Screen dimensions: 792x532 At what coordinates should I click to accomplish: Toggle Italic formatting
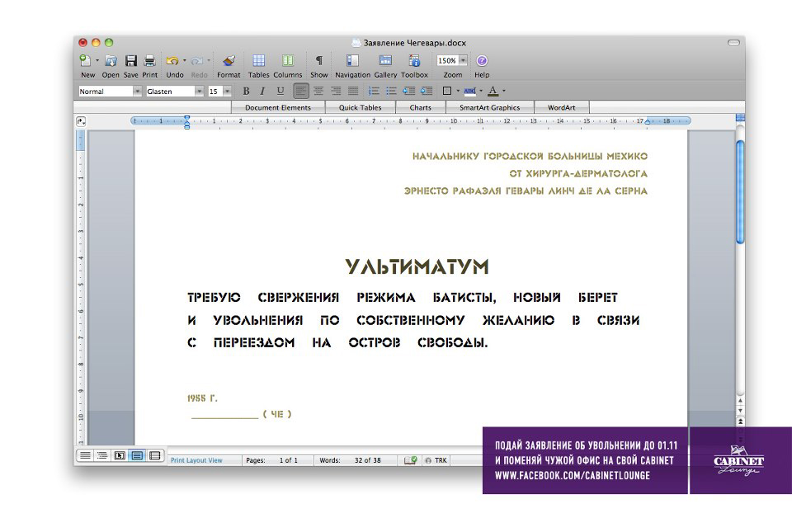[262, 92]
